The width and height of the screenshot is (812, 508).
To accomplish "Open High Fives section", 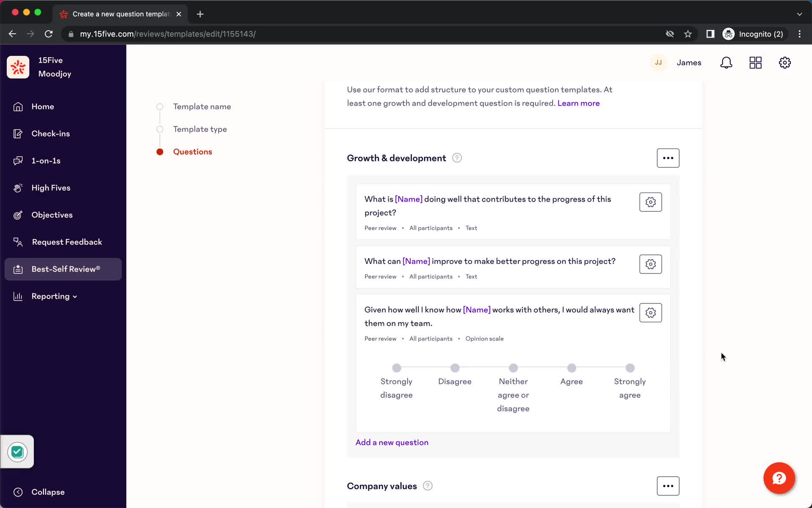I will coord(51,187).
